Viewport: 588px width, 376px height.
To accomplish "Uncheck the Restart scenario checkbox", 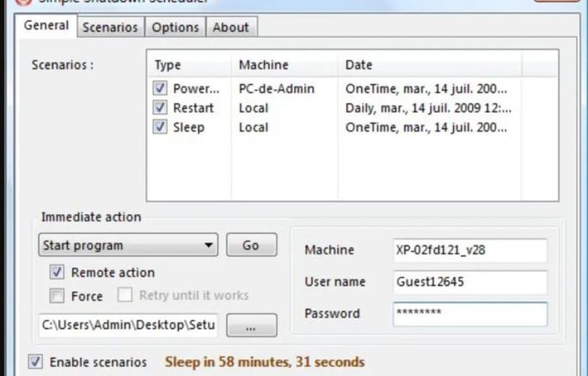I will (160, 108).
